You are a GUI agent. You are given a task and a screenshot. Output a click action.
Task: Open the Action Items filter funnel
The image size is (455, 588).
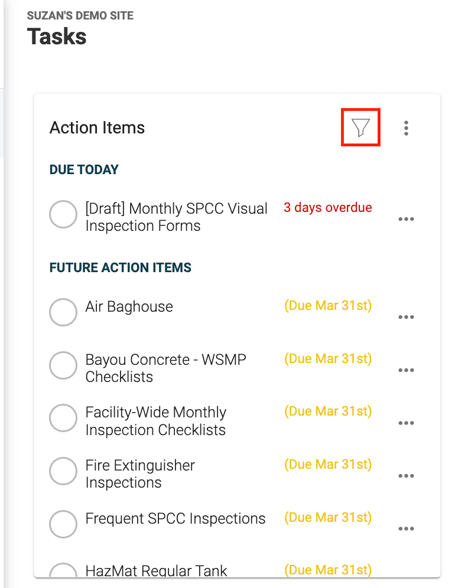360,128
